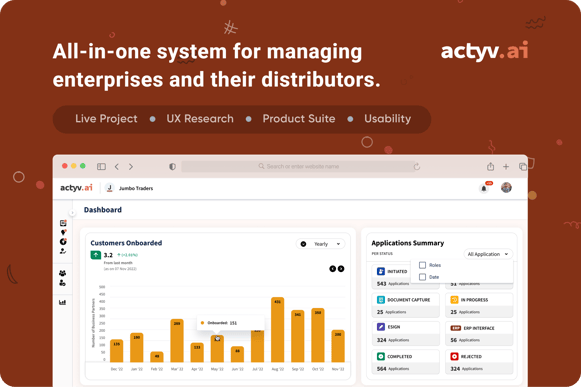Click the Applications Summary heading
Screen dimensions: 581x387
tap(408, 243)
